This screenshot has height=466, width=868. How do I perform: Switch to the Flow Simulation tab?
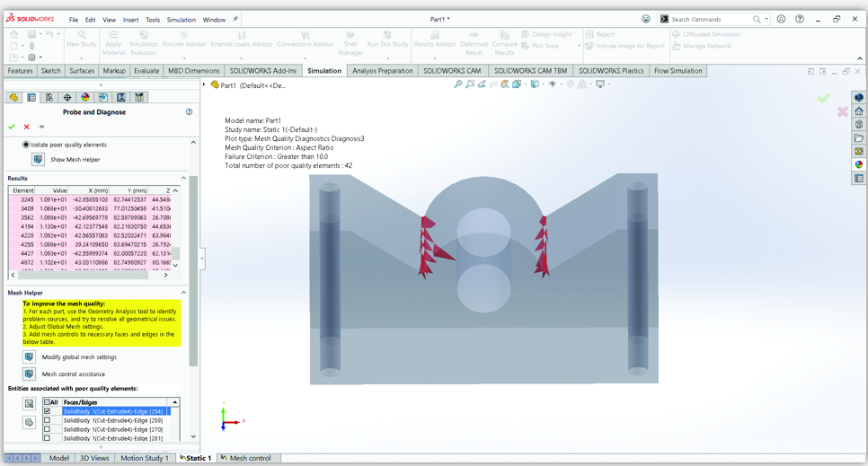click(x=678, y=71)
